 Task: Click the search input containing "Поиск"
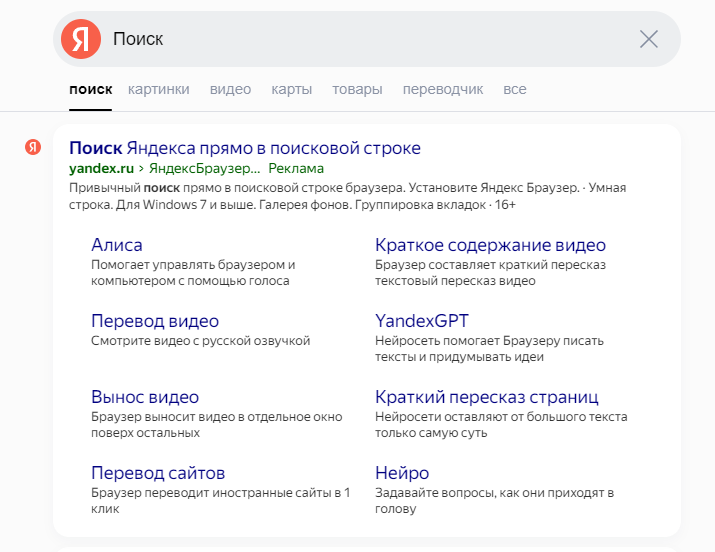[367, 39]
